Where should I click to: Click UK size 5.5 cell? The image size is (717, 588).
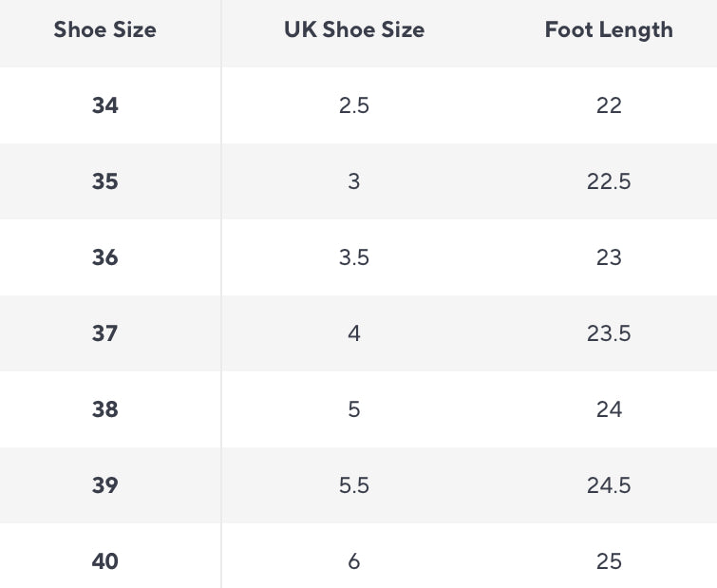click(354, 485)
